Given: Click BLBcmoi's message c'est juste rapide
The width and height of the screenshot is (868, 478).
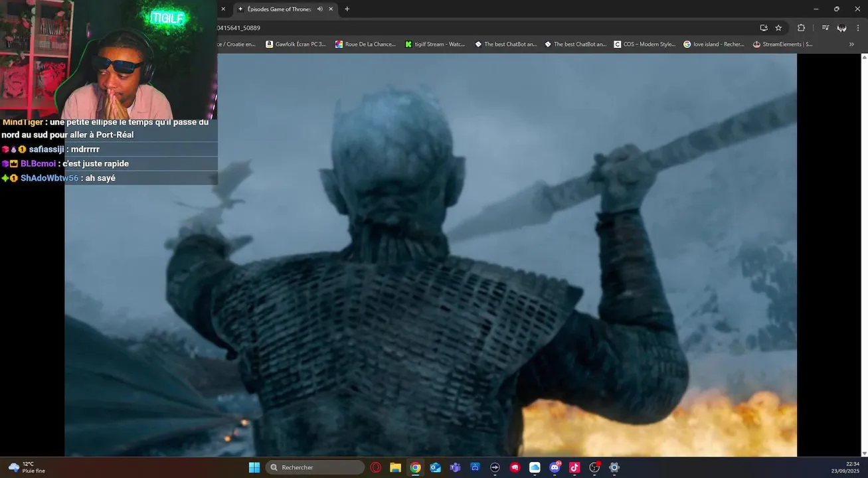Looking at the screenshot, I should 108,163.
